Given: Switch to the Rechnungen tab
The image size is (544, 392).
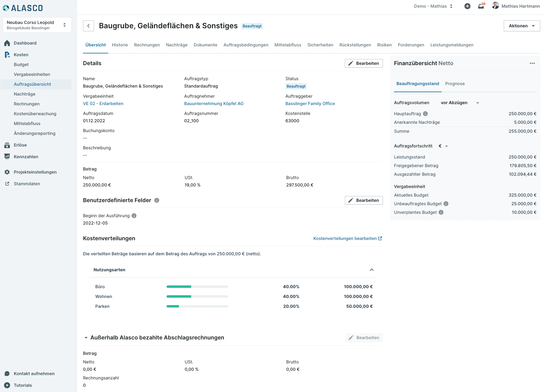Looking at the screenshot, I should pos(147,45).
